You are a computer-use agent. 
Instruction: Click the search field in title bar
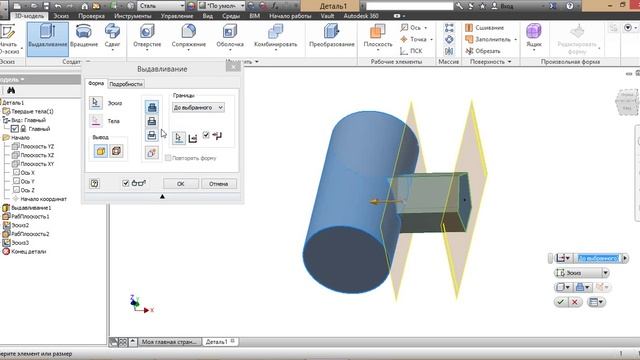(409, 6)
